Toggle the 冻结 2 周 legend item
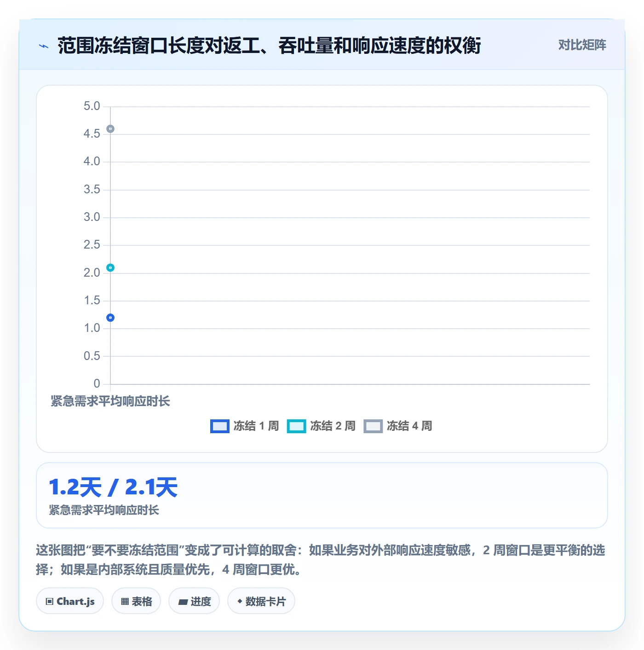644x650 pixels. point(322,426)
